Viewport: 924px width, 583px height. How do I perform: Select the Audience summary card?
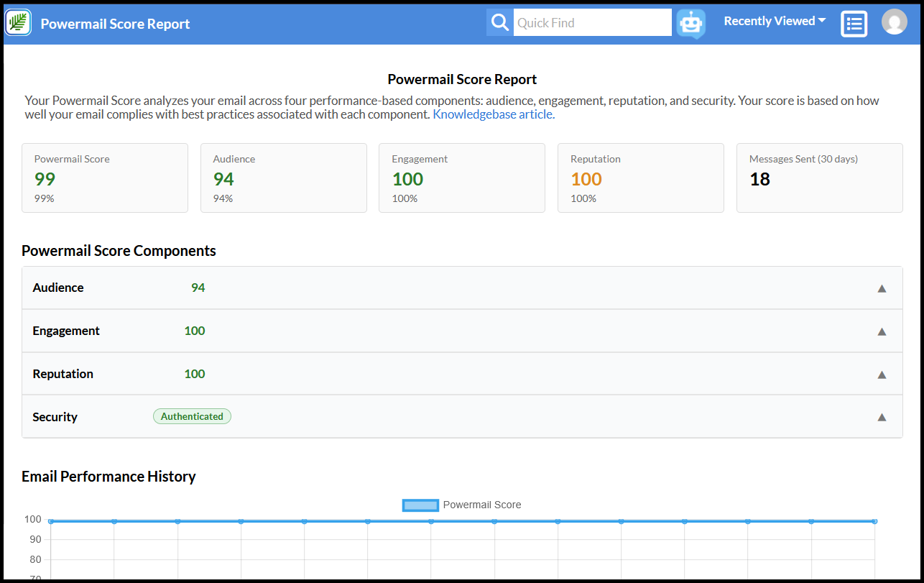tap(284, 178)
